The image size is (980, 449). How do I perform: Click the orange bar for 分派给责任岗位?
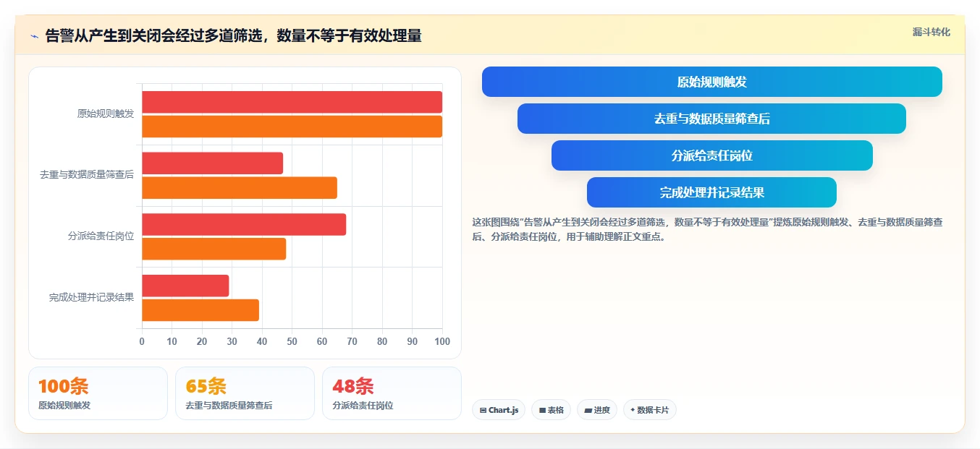(214, 249)
